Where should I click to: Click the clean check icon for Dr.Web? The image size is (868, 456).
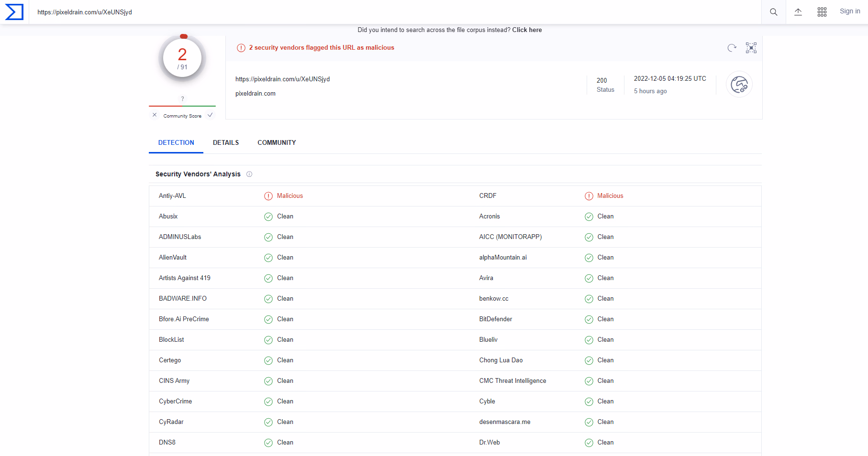(x=589, y=443)
